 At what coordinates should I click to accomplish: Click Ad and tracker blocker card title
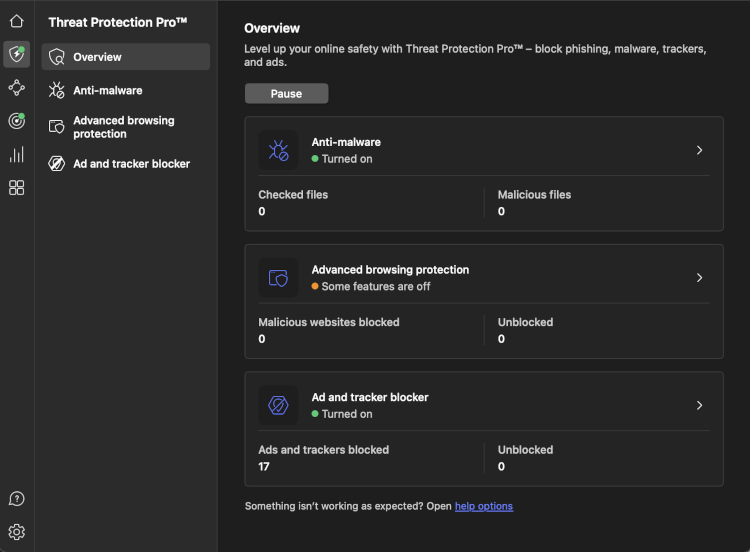pyautogui.click(x=370, y=397)
